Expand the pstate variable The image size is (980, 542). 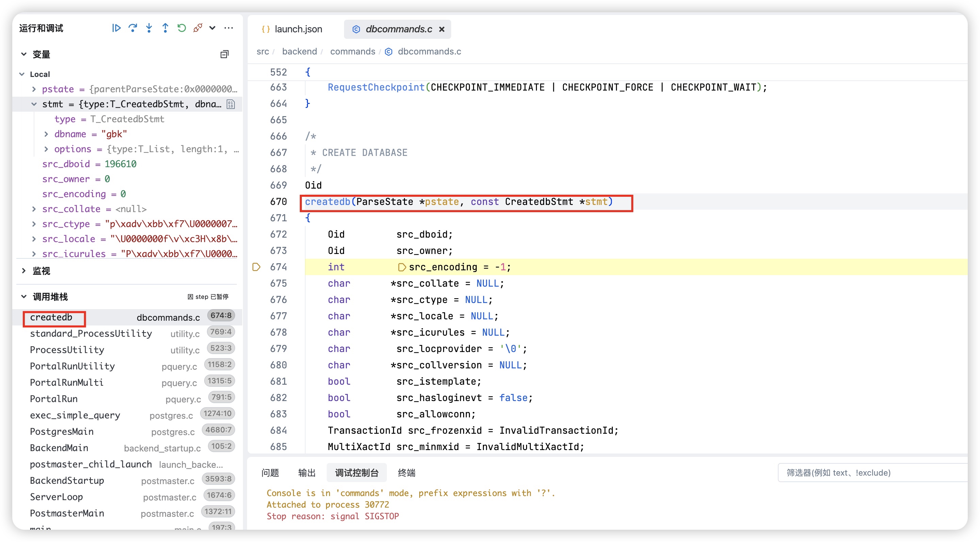coord(34,89)
